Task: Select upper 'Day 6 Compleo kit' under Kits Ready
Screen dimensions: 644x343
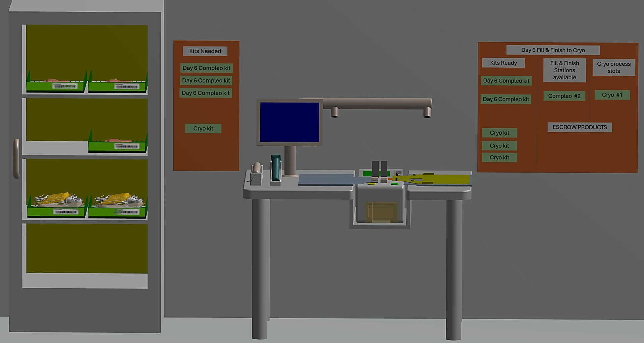Action: click(506, 81)
